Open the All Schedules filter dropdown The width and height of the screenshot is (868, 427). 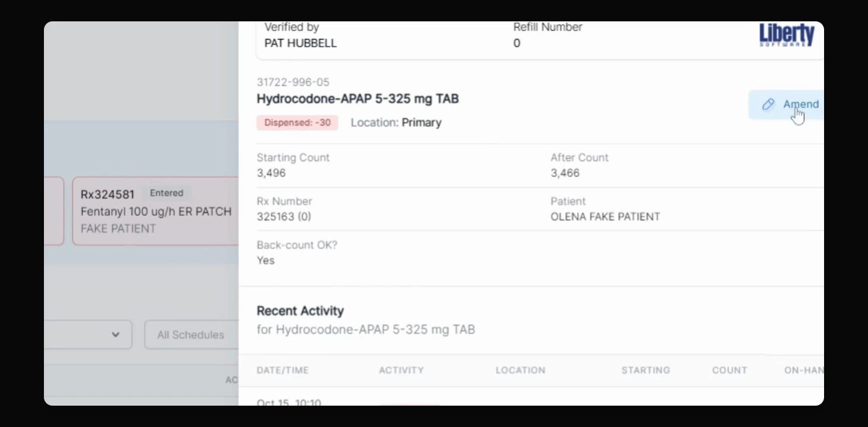[x=191, y=335]
